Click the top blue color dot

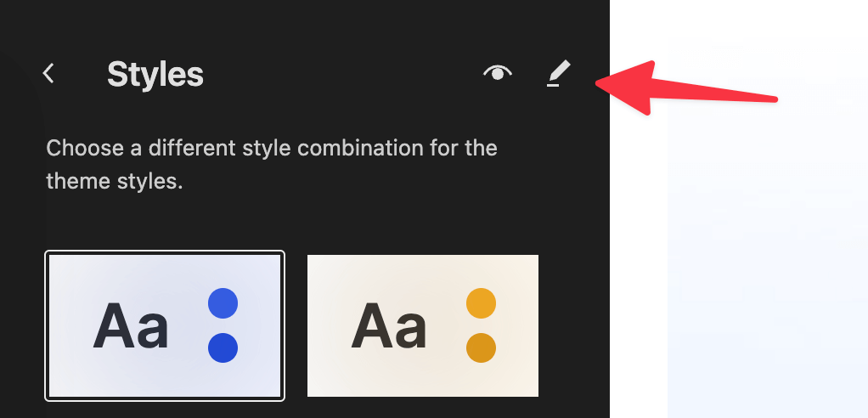(223, 303)
